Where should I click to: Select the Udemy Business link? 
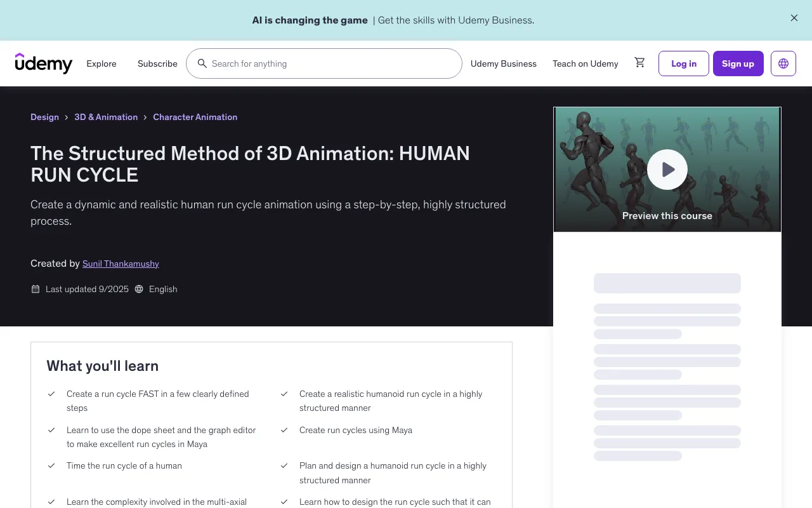(x=504, y=63)
